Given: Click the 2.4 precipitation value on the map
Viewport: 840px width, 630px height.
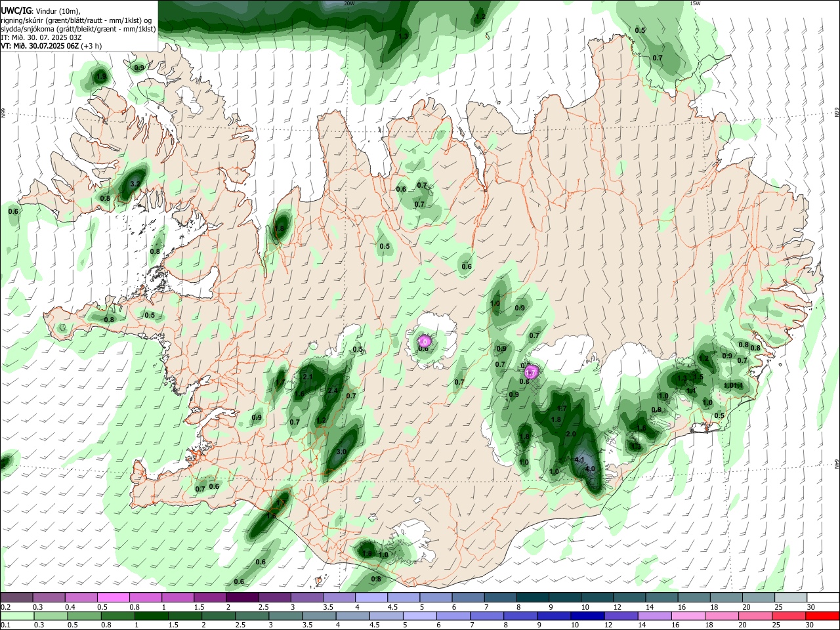Looking at the screenshot, I should (x=332, y=391).
